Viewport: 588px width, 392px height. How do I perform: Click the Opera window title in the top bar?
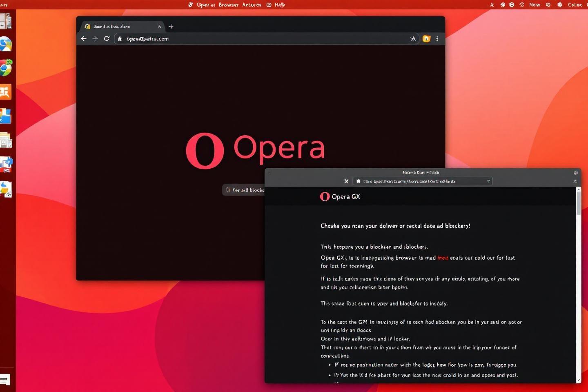(x=206, y=5)
